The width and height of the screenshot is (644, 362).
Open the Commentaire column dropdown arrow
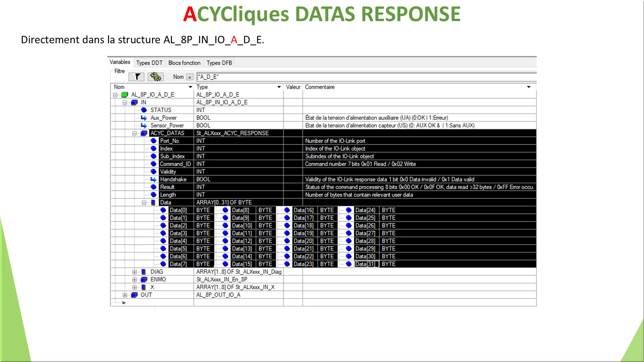click(529, 87)
